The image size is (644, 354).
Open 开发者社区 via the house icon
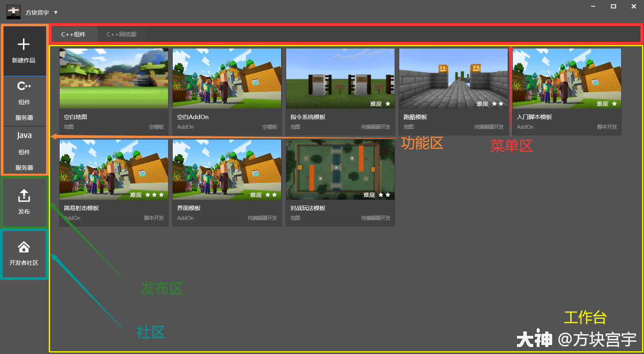point(24,247)
